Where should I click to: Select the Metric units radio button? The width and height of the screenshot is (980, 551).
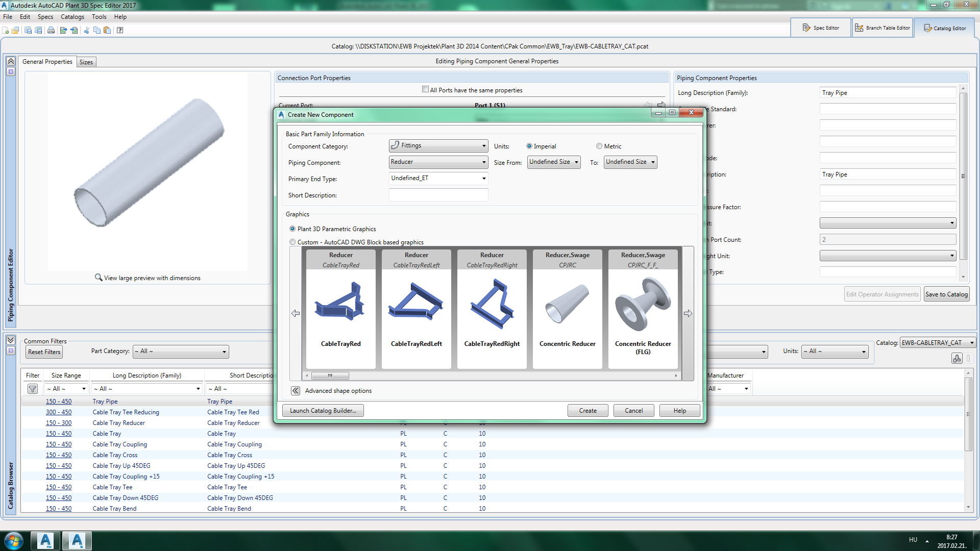(599, 146)
